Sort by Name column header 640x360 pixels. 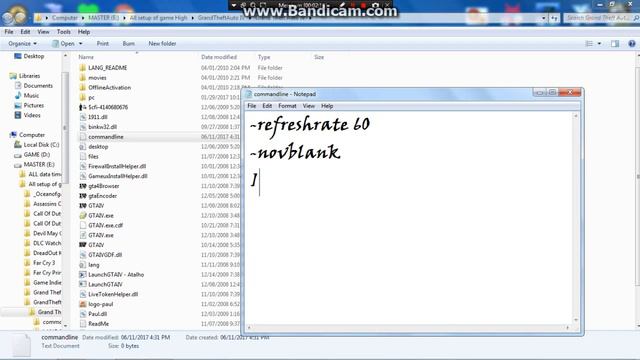tap(86, 57)
